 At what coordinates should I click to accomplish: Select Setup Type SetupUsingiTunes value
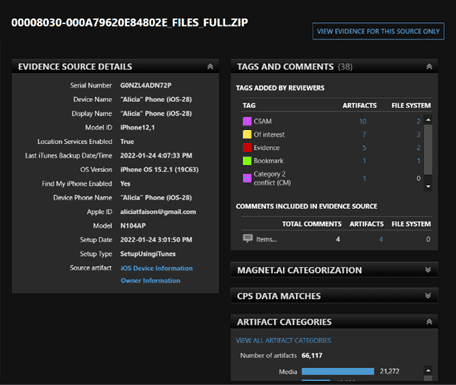click(x=148, y=254)
